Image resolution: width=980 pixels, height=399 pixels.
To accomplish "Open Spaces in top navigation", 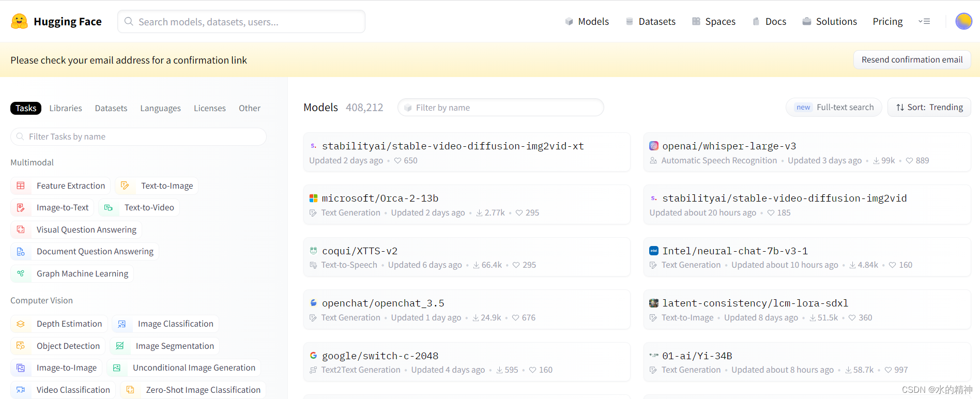I will click(713, 21).
